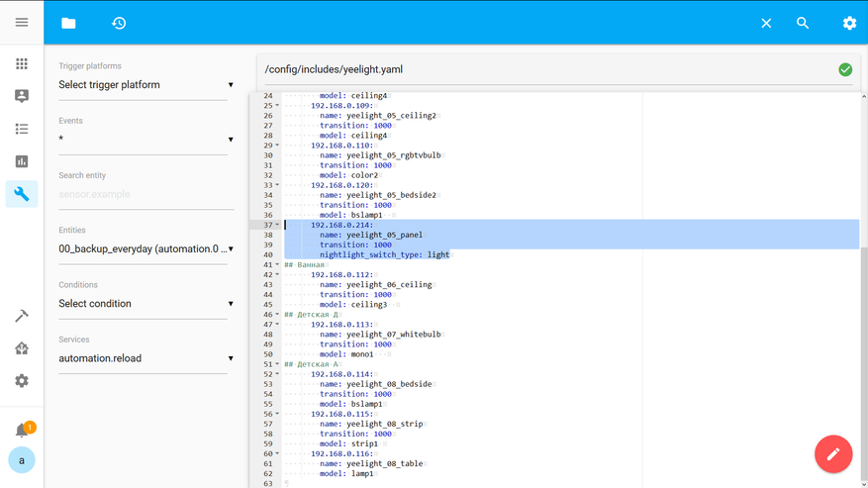Open search in the editor toolbar

coord(803,24)
